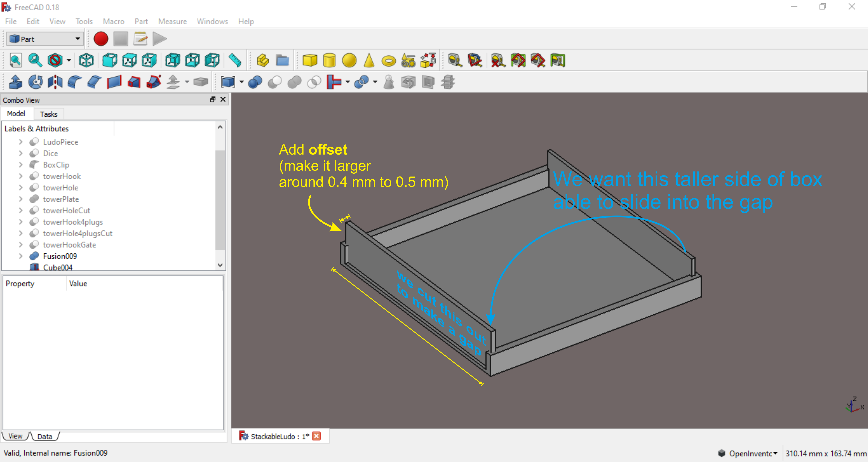Switch to the Tasks tab
868x462 pixels.
click(x=49, y=114)
